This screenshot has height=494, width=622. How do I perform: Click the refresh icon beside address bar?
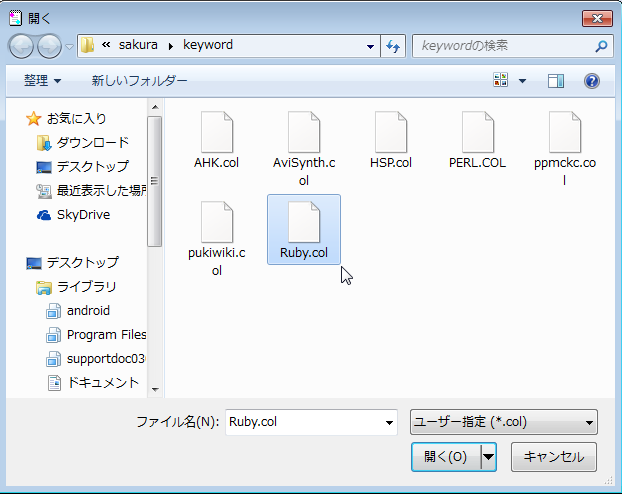[x=393, y=46]
